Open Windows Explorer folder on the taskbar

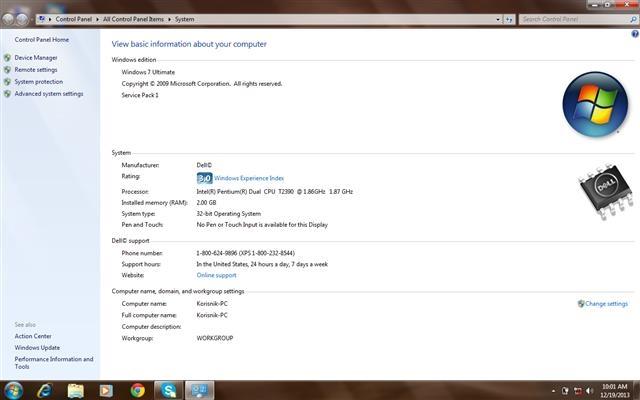[76, 391]
